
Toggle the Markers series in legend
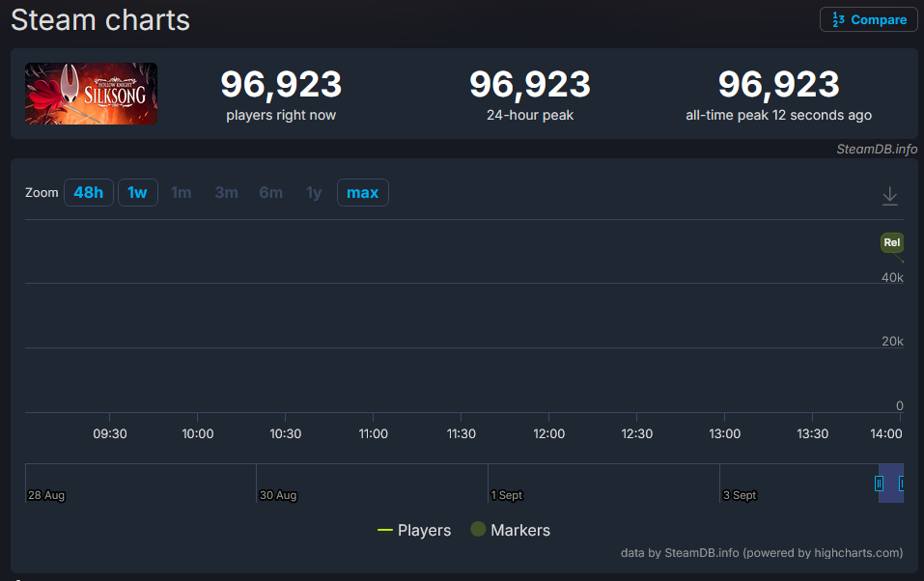tap(511, 530)
